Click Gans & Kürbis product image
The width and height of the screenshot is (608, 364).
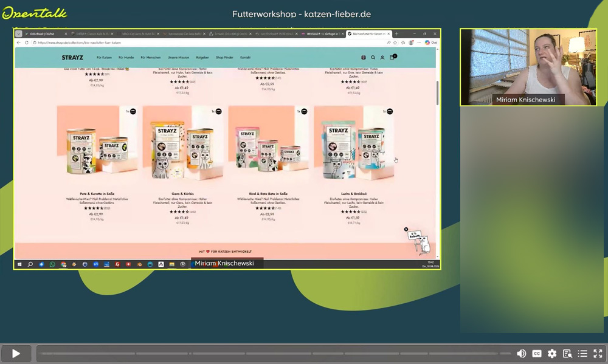click(182, 146)
